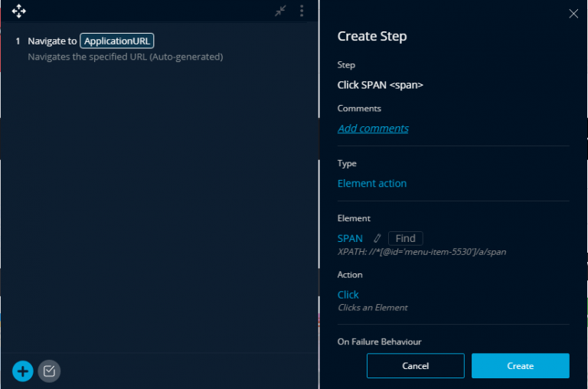Screen dimensions: 588x389
Task: Close the Create Step panel
Action: (x=573, y=13)
